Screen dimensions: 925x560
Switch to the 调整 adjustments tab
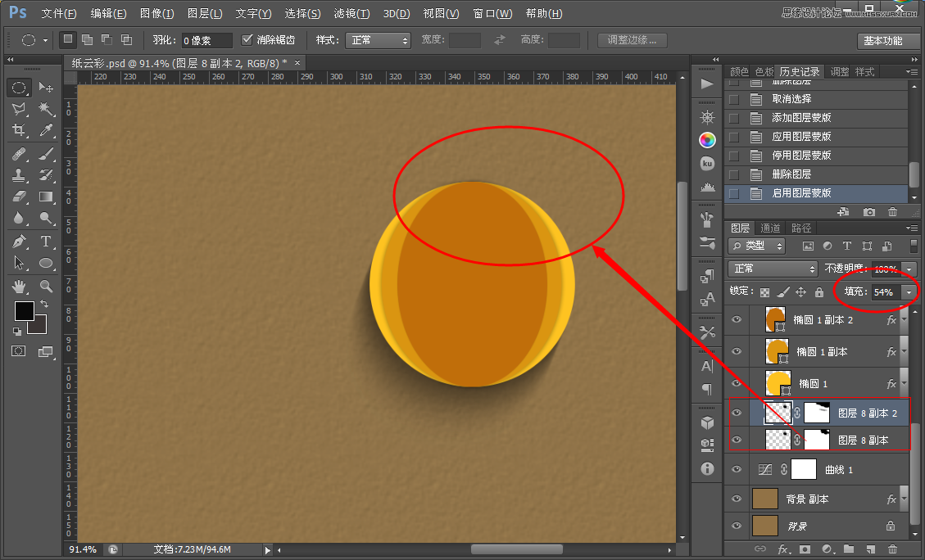point(840,72)
